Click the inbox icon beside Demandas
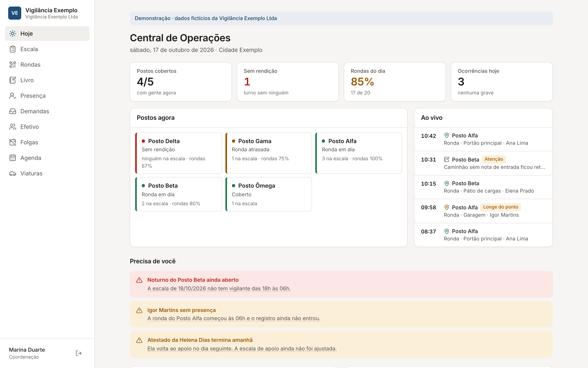Image resolution: width=588 pixels, height=368 pixels. click(x=13, y=111)
